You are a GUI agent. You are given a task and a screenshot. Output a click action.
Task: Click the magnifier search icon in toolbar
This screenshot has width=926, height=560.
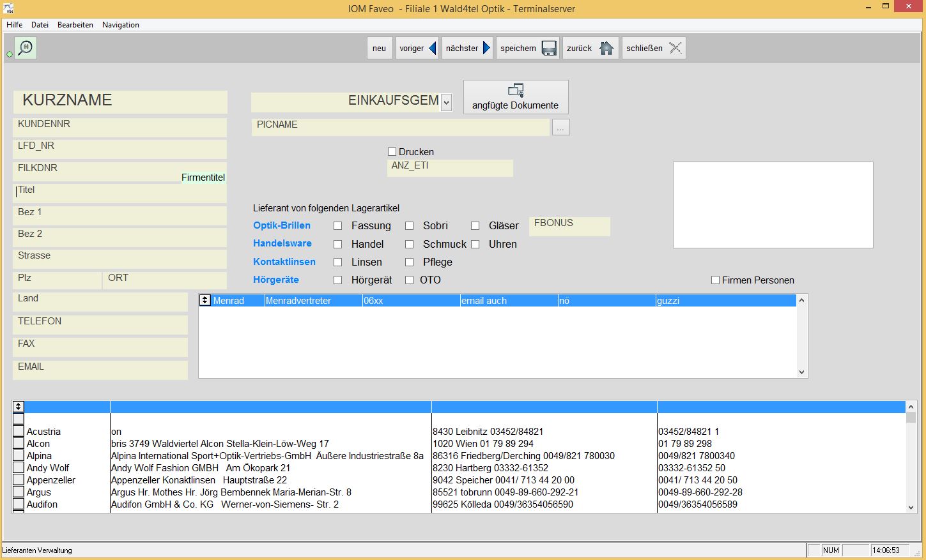point(26,48)
